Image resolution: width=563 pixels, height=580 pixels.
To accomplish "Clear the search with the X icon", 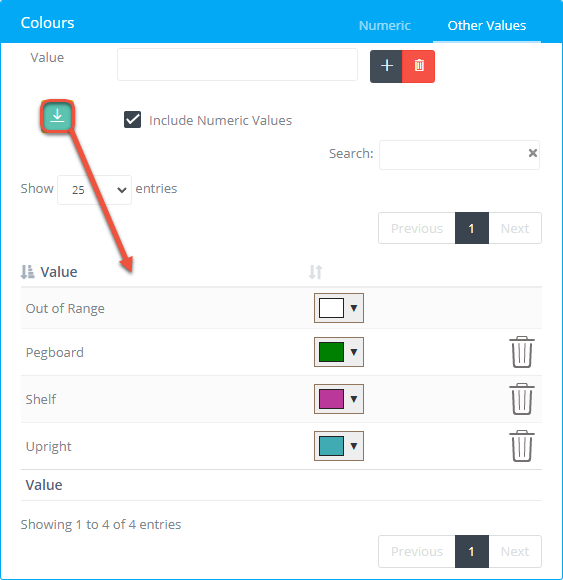I will pos(533,153).
